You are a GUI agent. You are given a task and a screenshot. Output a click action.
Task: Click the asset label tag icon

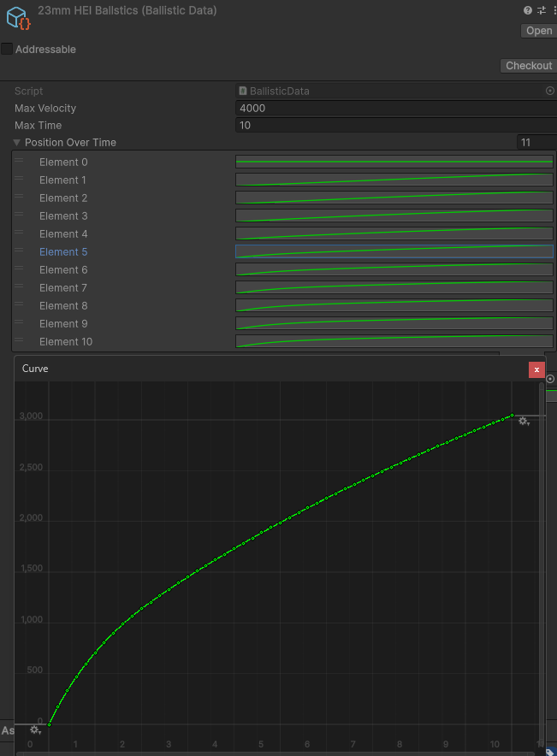[551, 753]
